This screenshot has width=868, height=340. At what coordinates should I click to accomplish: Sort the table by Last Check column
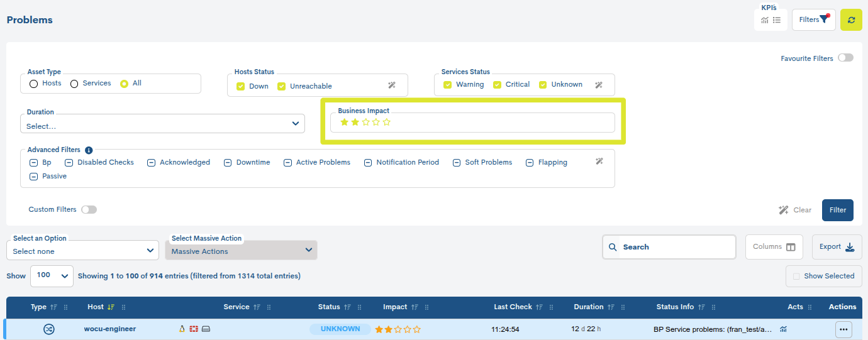513,307
